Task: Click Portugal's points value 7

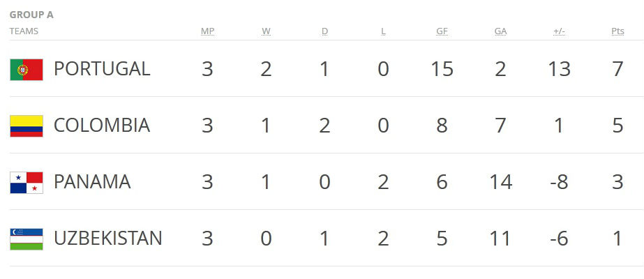Action: pyautogui.click(x=617, y=69)
